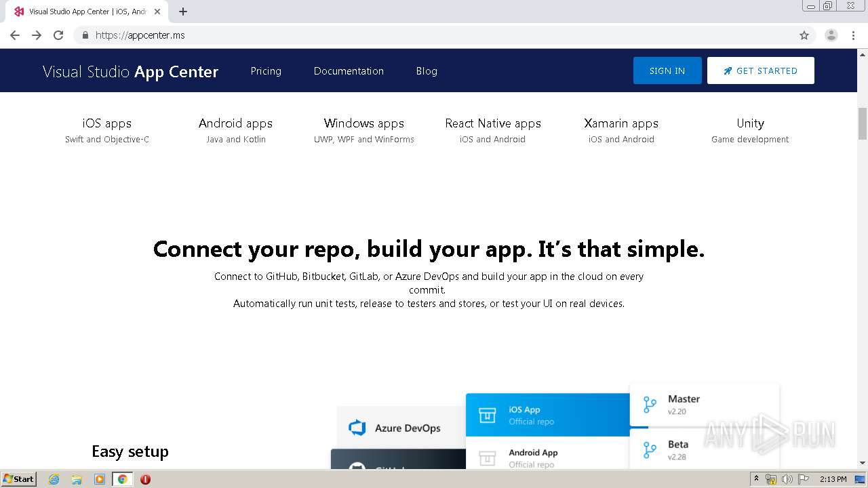
Task: Select iOS apps platform
Action: pos(107,130)
